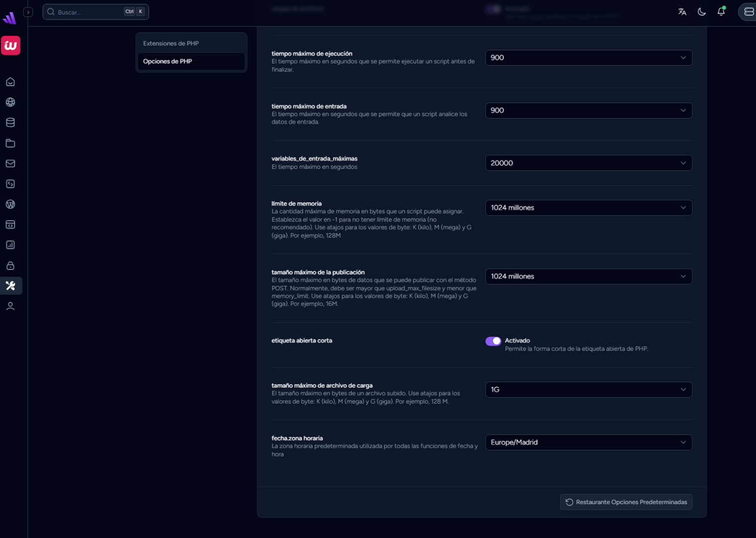The height and width of the screenshot is (538, 756).
Task: Open the límite de memoria dropdown
Action: click(x=588, y=208)
